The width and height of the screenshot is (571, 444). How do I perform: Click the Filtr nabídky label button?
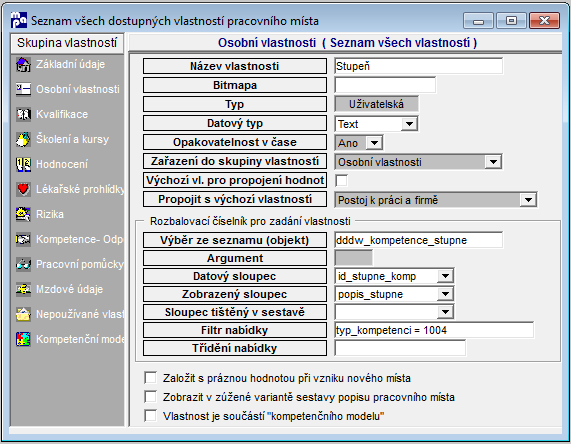(235, 330)
